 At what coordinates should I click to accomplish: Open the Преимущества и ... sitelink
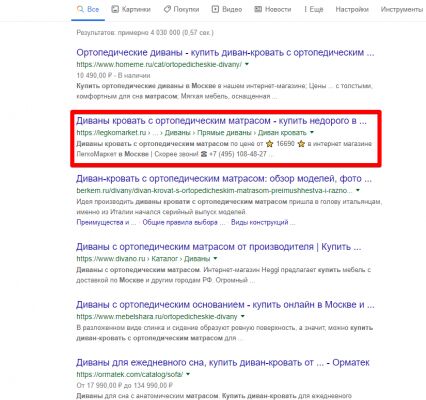[x=106, y=222]
